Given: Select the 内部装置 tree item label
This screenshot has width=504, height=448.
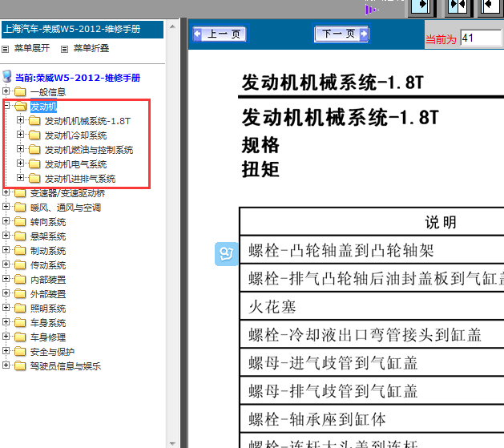Looking at the screenshot, I should tap(48, 280).
